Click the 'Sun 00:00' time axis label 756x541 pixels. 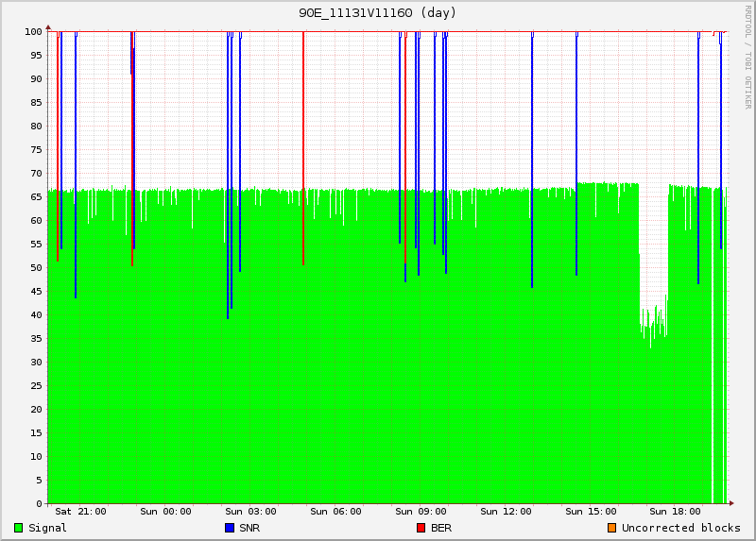[165, 512]
